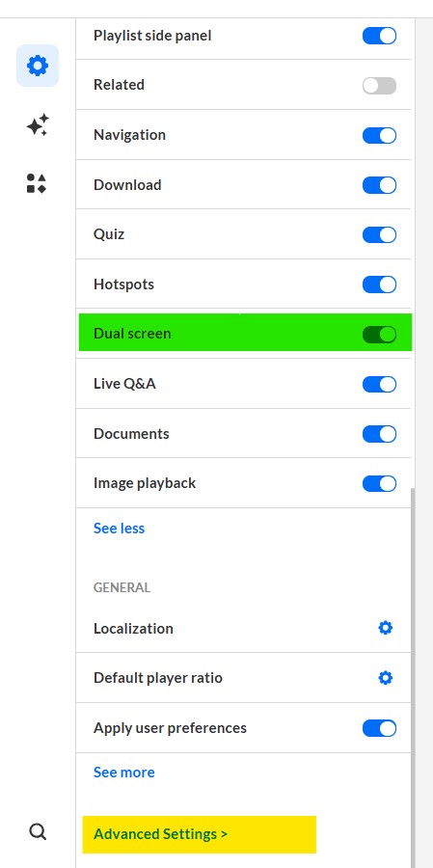The image size is (433, 868).
Task: Open the sparkles AI sidebar icon
Action: 38,125
